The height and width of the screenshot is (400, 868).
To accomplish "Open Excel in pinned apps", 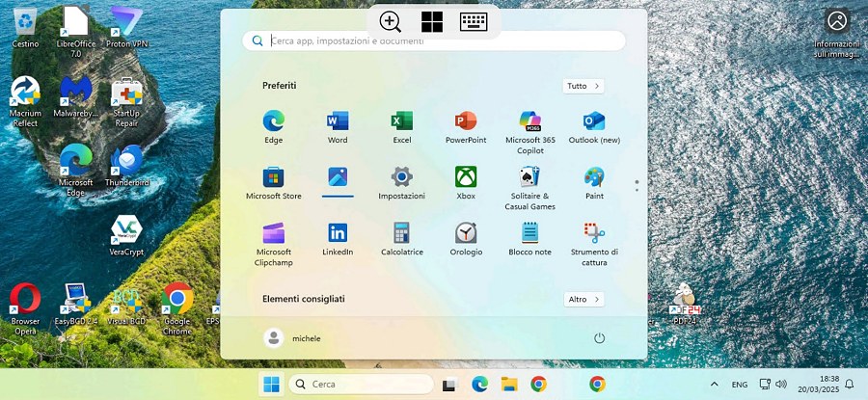I will coord(402,126).
